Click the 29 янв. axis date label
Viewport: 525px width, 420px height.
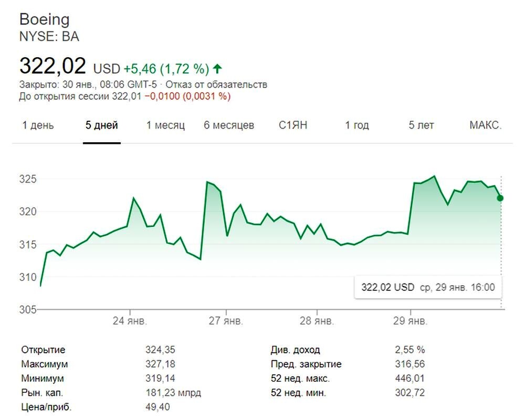point(411,321)
